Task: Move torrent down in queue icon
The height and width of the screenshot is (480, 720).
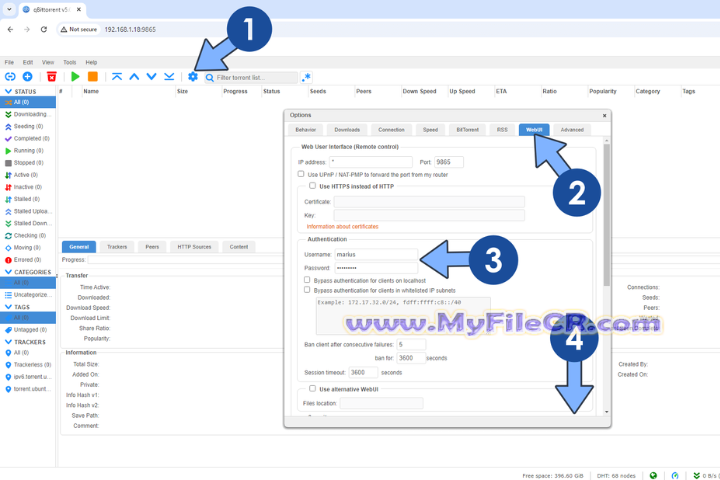Action: click(152, 77)
